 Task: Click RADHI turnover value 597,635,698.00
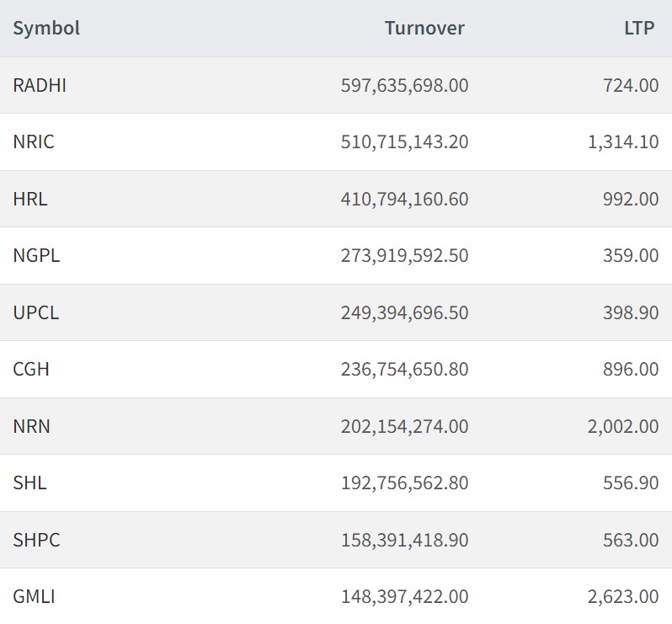pos(404,85)
